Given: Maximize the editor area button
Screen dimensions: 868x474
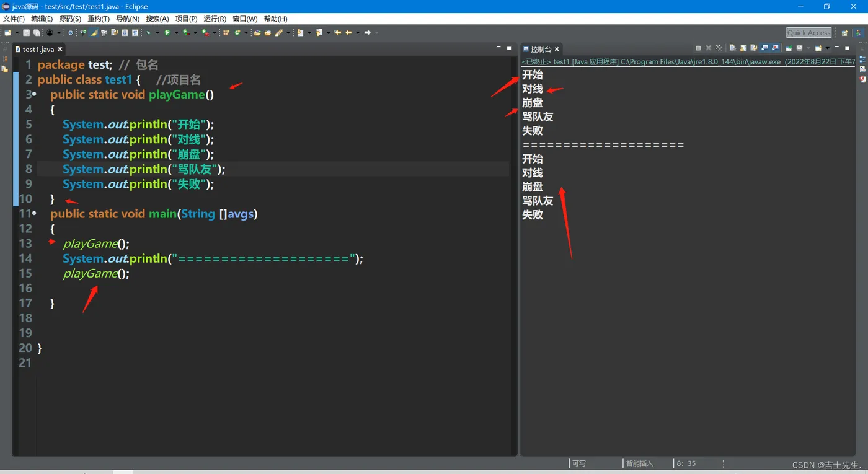Looking at the screenshot, I should pos(509,47).
